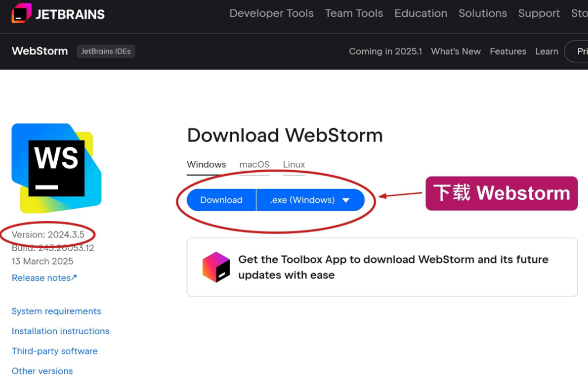Expand the installer type dropdown arrow
Screen dimensions: 588x383
[346, 200]
